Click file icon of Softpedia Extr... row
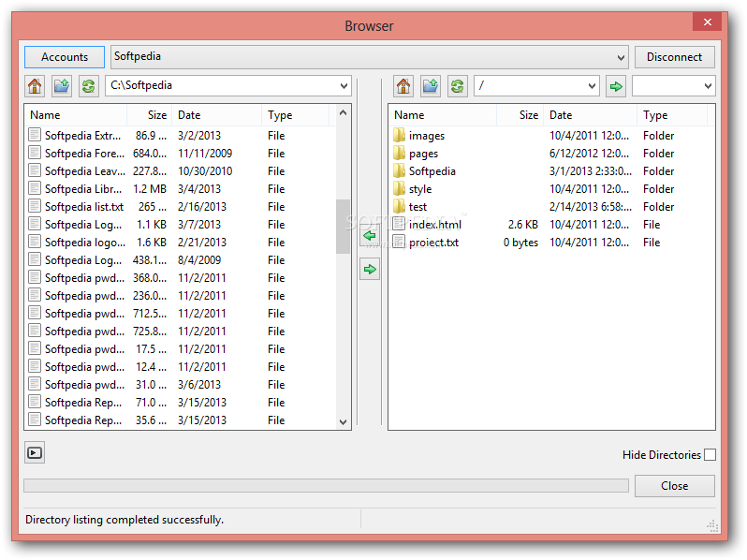 [35, 136]
